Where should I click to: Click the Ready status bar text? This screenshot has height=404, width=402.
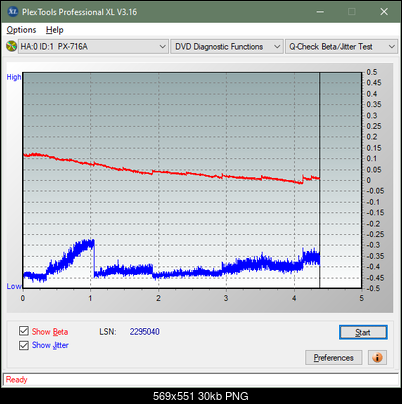coord(16,380)
